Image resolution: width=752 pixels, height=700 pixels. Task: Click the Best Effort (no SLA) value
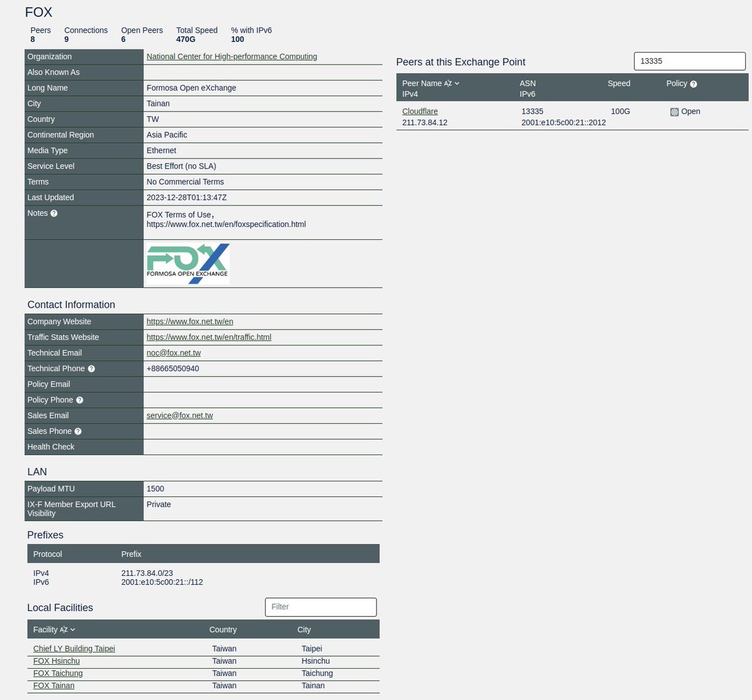tap(181, 166)
